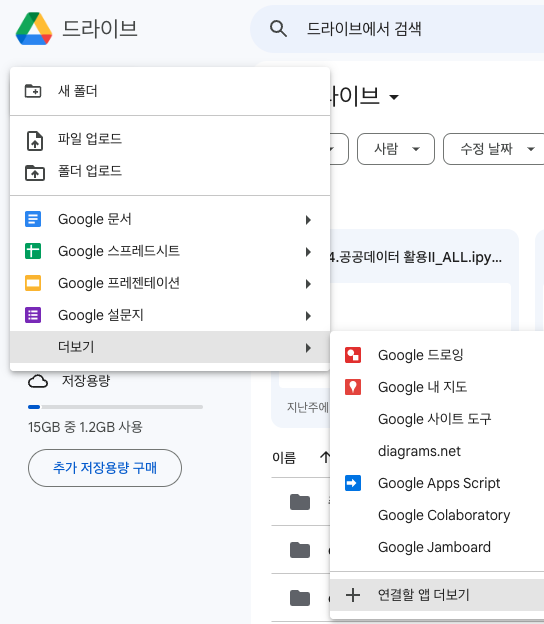
Task: Click the search magnifier icon
Action: [x=278, y=29]
